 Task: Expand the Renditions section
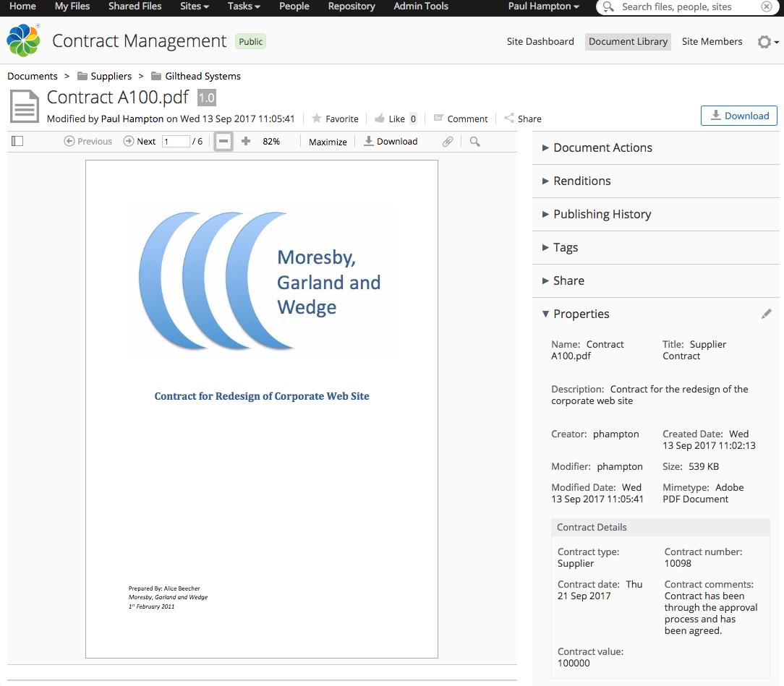coord(581,181)
